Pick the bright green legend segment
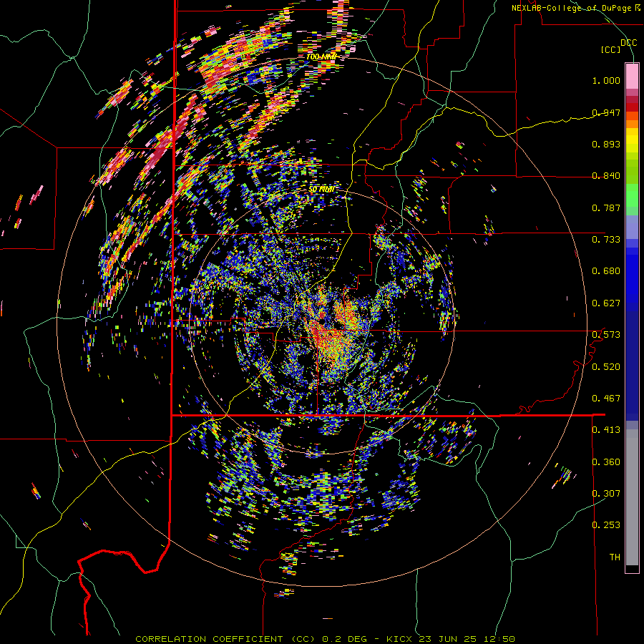Viewport: 644px width, 644px height. coord(632,196)
